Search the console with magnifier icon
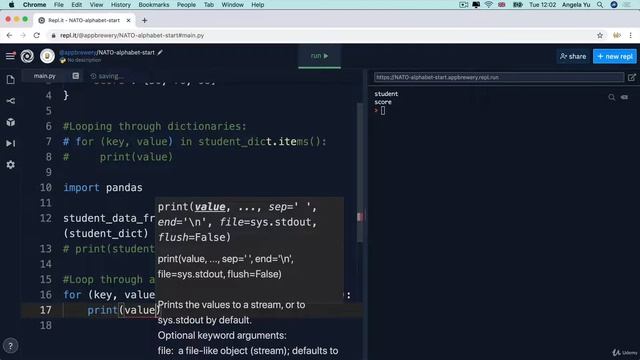The width and height of the screenshot is (640, 360). click(x=611, y=97)
